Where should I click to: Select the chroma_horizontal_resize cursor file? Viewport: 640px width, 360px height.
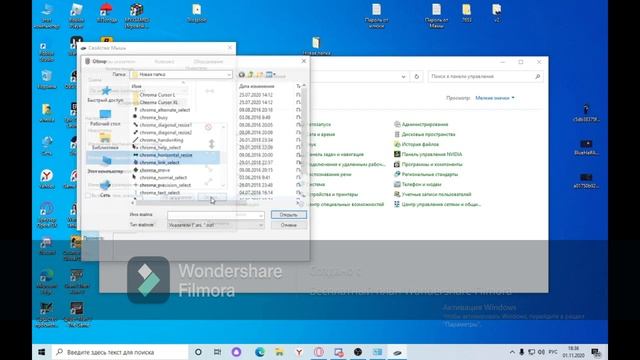click(166, 155)
